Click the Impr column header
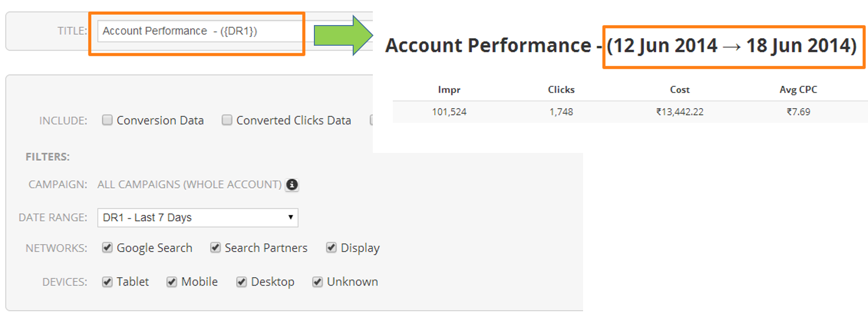Screen dimensions: 868x318 click(x=449, y=90)
